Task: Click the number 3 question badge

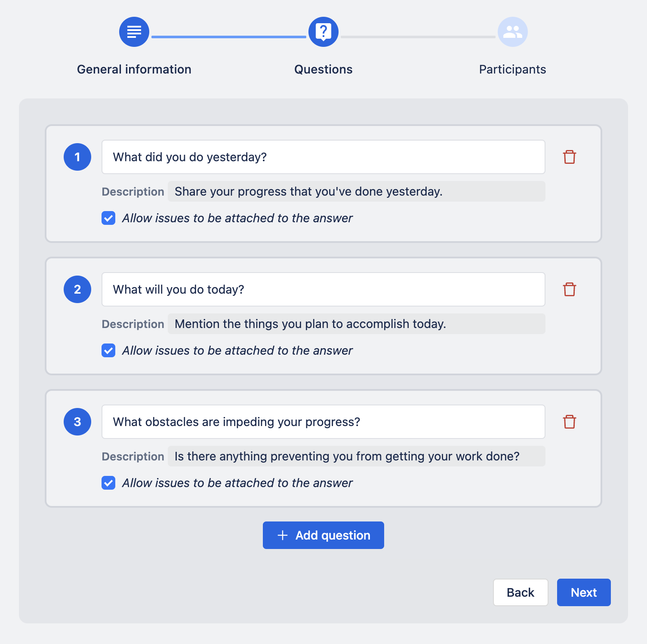Action: click(77, 422)
